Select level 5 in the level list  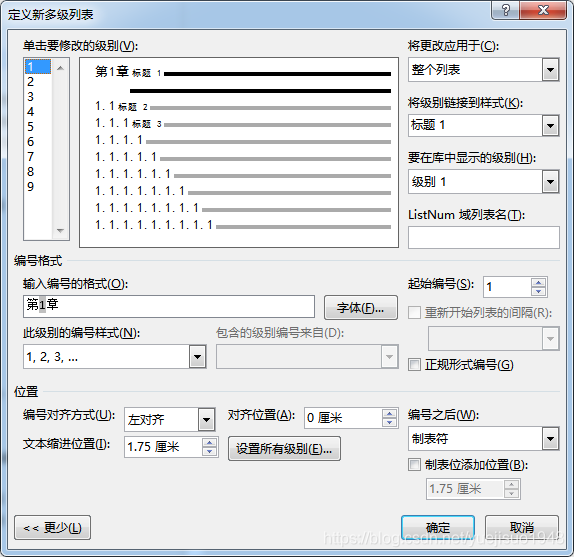tap(38, 127)
